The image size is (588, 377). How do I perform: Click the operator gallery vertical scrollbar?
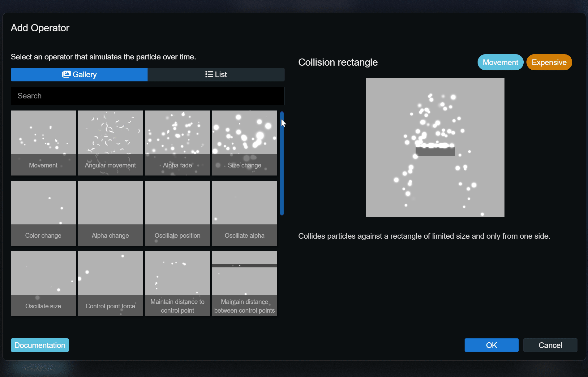pyautogui.click(x=282, y=163)
